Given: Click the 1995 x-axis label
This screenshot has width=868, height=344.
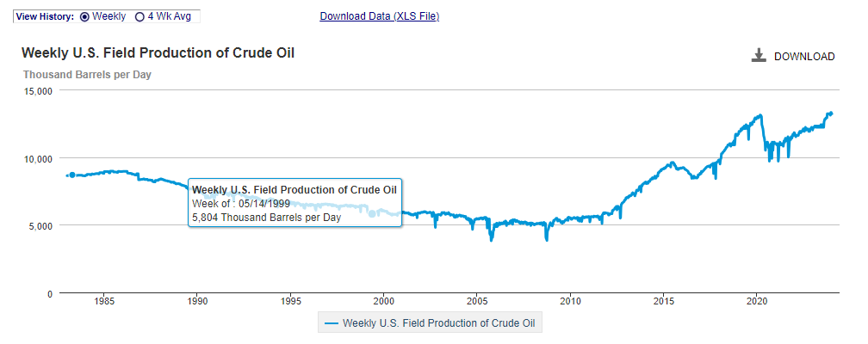Looking at the screenshot, I should coord(291,301).
